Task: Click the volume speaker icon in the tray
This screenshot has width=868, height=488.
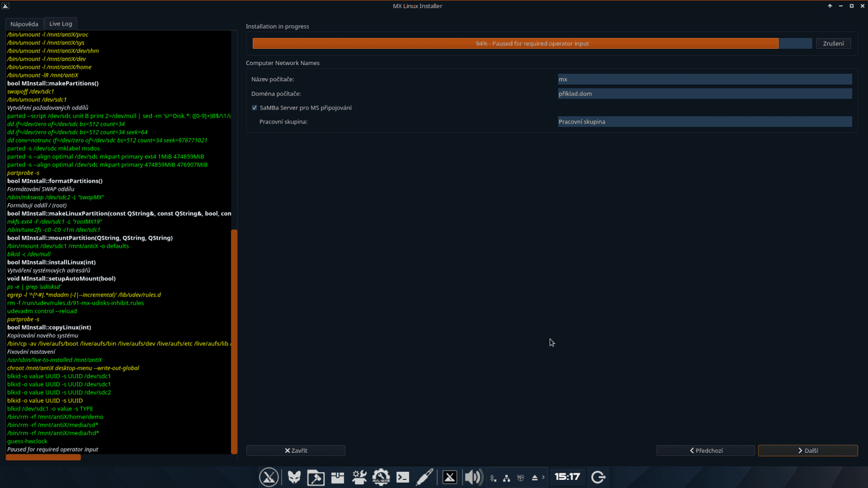Action: pyautogui.click(x=471, y=477)
